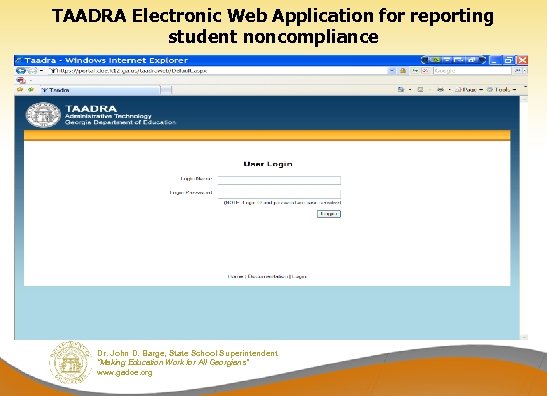Click the Login button under password field

point(329,214)
